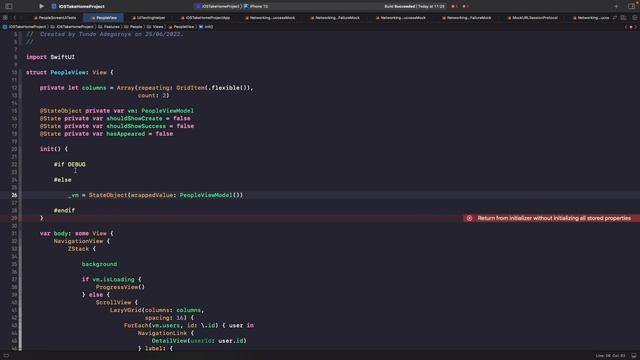Click the error icon on line 29
This screenshot has width=640, height=360.
click(x=469, y=218)
